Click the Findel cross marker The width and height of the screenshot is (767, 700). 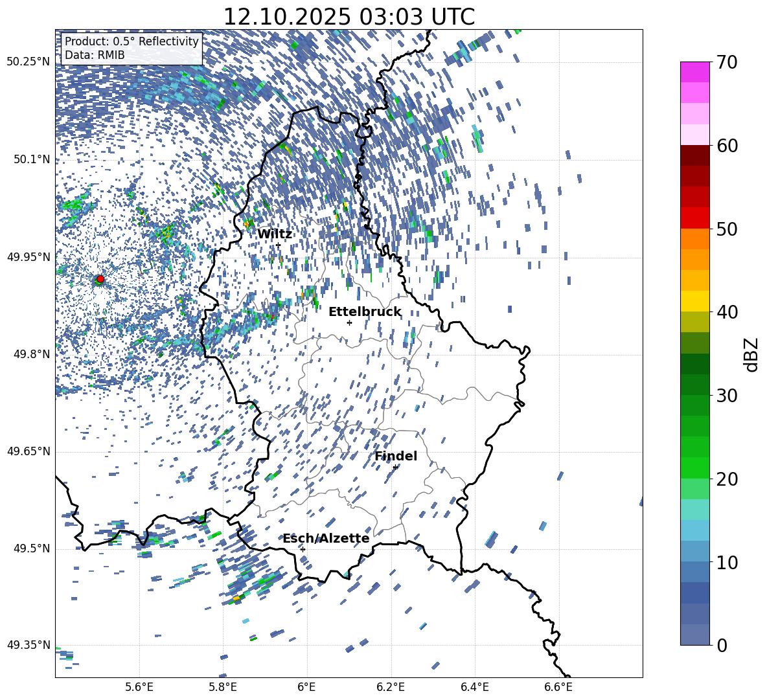395,467
